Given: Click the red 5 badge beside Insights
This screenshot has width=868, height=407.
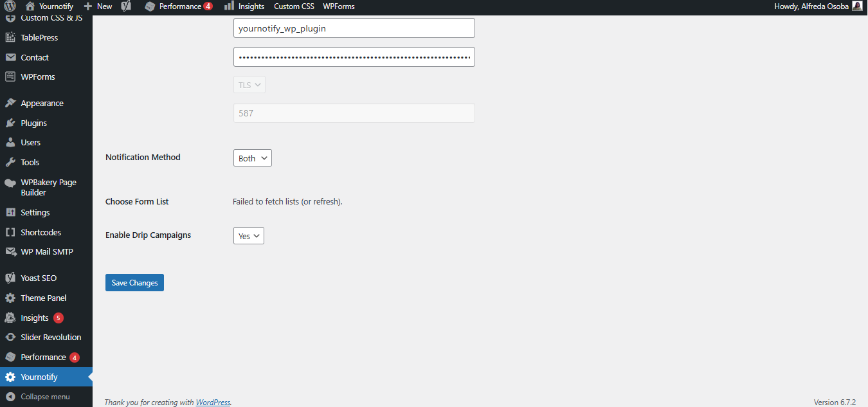Looking at the screenshot, I should click(59, 318).
